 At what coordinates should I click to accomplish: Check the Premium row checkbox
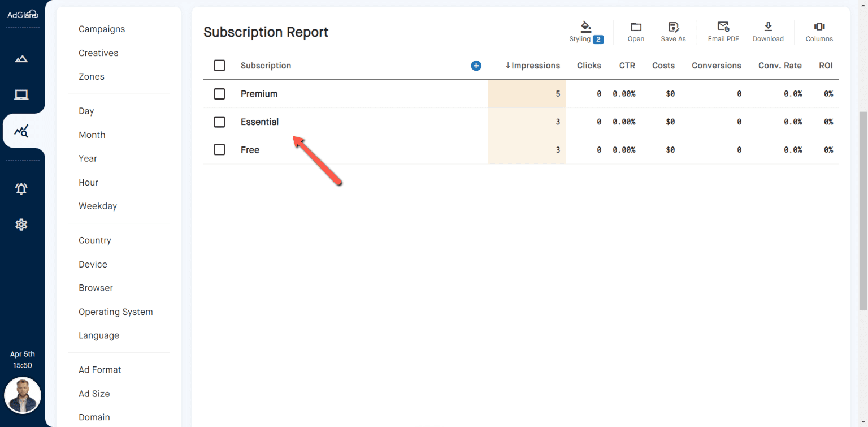[219, 93]
